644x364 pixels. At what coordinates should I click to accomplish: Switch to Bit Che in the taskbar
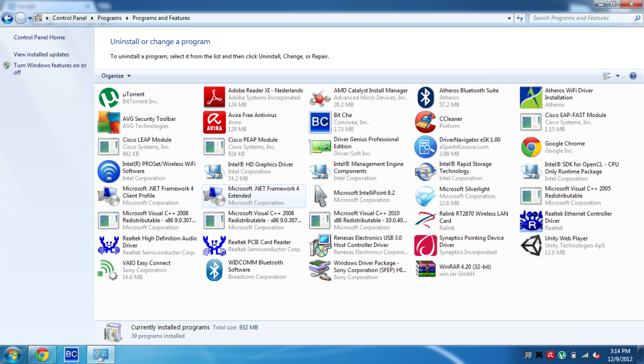pyautogui.click(x=71, y=354)
